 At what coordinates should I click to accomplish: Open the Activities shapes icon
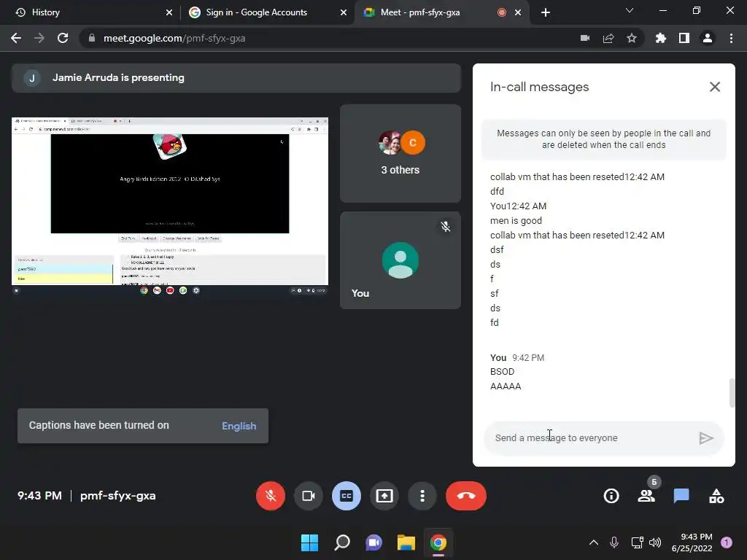pyautogui.click(x=716, y=496)
